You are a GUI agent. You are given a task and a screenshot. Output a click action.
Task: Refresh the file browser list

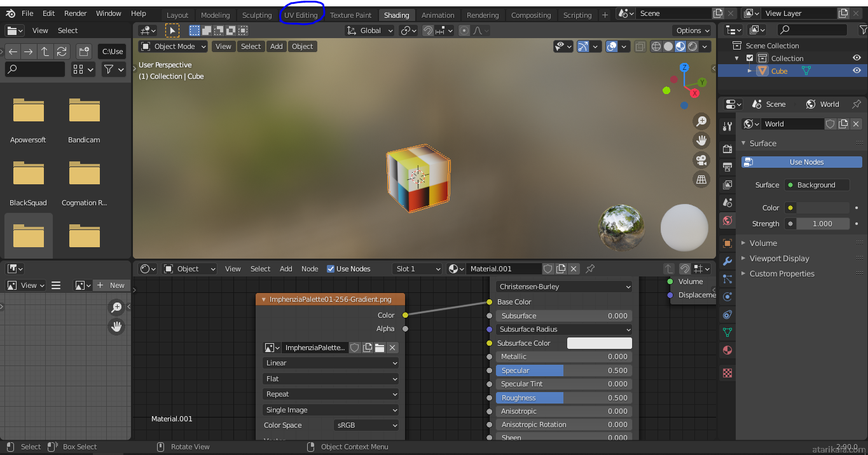tap(62, 51)
